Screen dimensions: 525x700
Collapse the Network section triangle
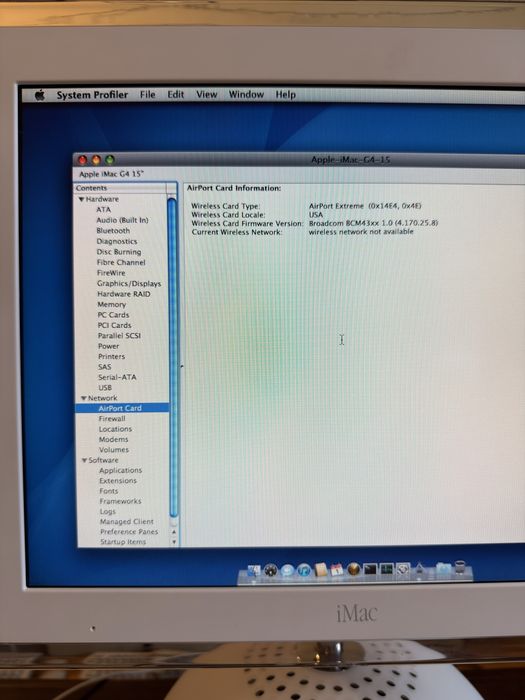tap(83, 398)
